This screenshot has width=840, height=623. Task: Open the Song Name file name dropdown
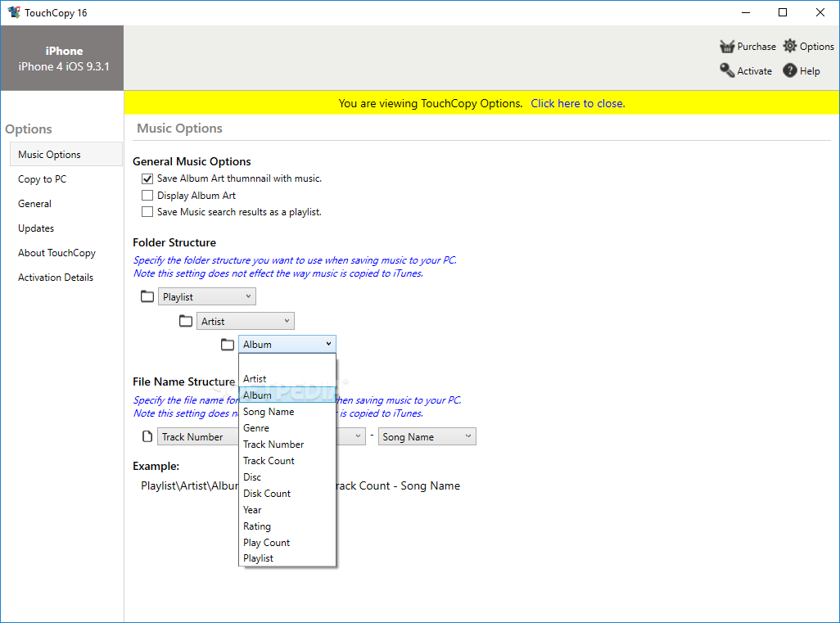pyautogui.click(x=427, y=436)
